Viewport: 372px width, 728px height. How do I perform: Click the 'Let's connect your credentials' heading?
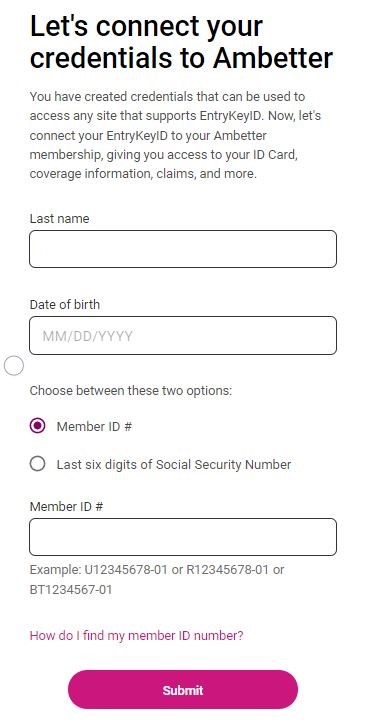181,42
